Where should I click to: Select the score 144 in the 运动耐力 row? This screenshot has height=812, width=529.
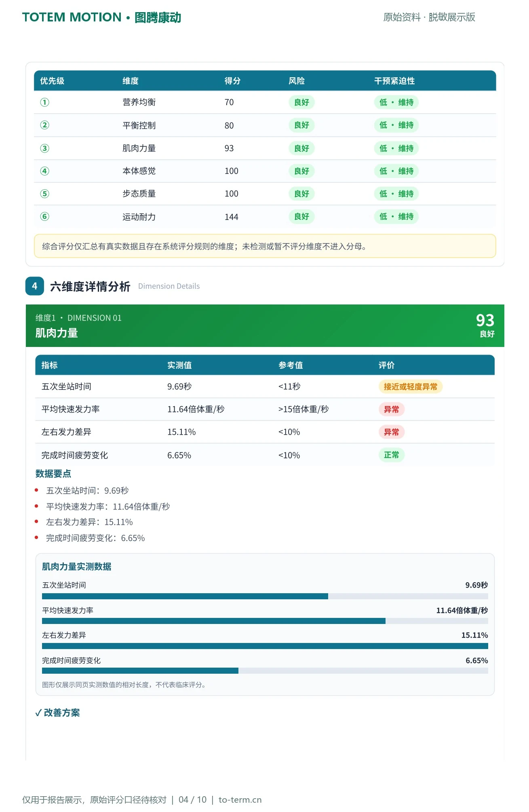[x=232, y=217]
